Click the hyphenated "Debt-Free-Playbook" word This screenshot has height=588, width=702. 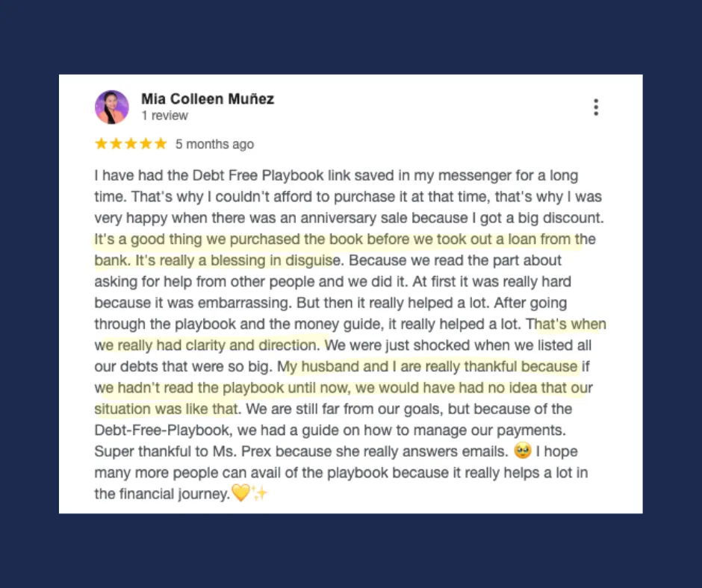coord(163,431)
